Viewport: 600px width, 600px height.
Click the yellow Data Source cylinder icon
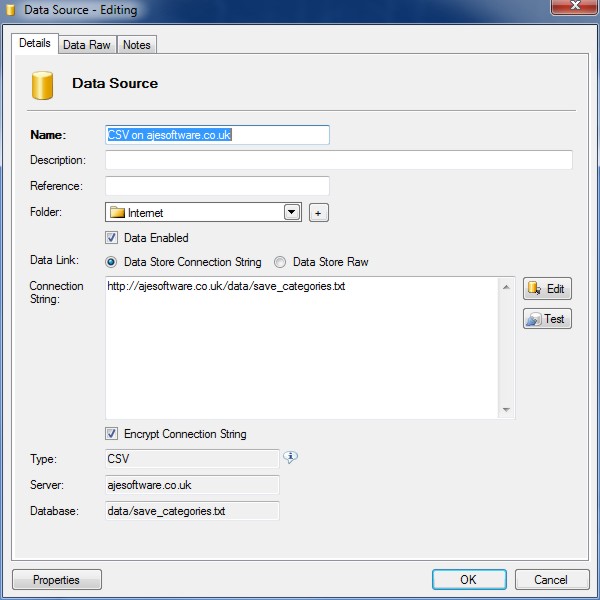42,84
